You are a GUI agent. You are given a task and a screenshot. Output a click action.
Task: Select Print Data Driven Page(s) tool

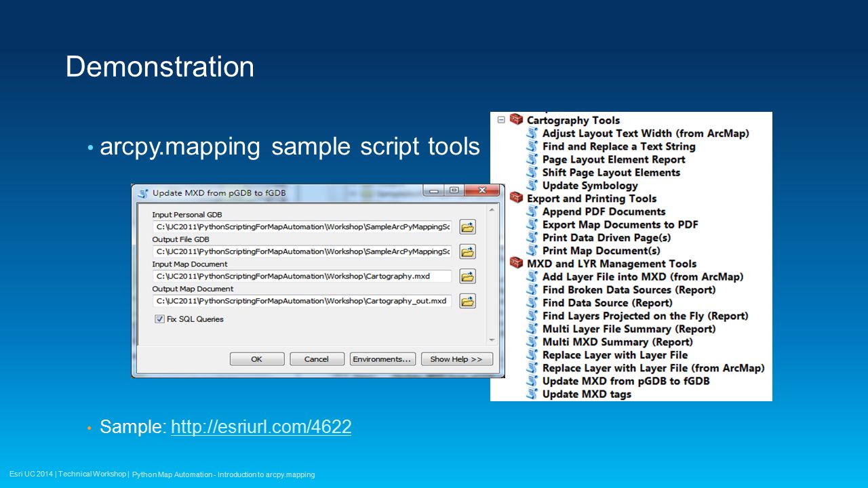pos(607,237)
